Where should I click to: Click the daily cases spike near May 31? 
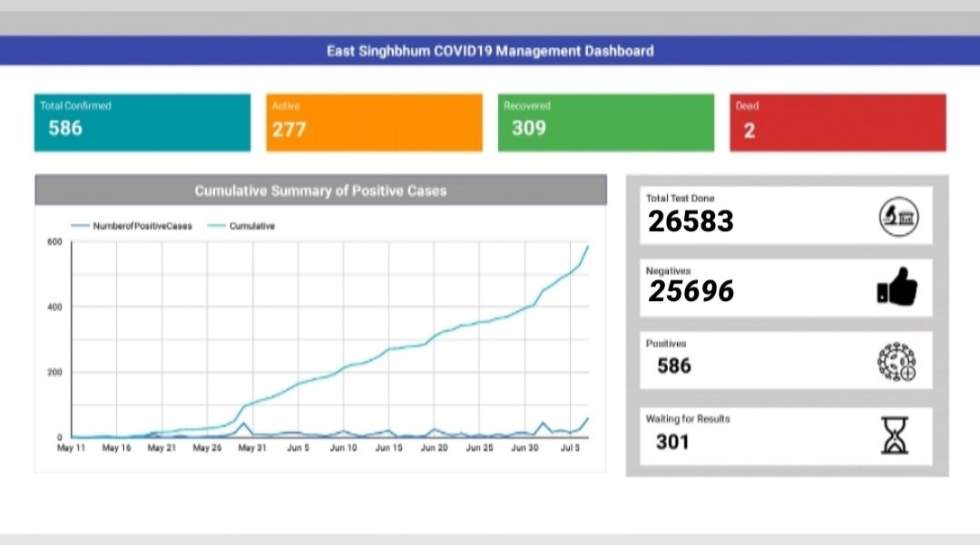(x=244, y=423)
